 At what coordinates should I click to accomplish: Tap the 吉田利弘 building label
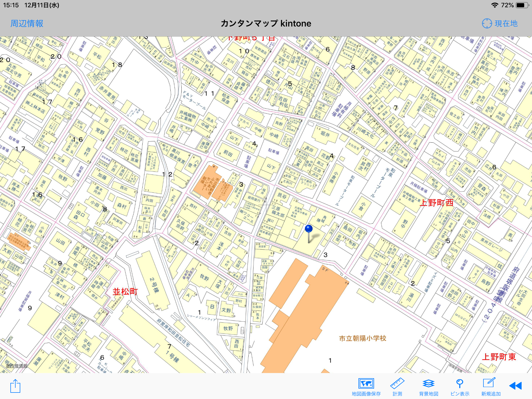point(283,102)
